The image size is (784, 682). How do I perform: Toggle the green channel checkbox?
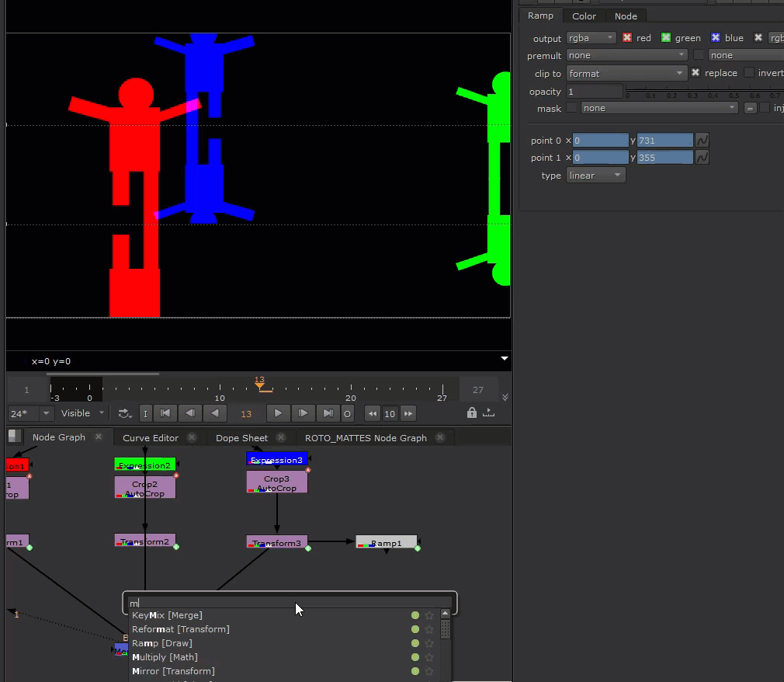pyautogui.click(x=666, y=38)
